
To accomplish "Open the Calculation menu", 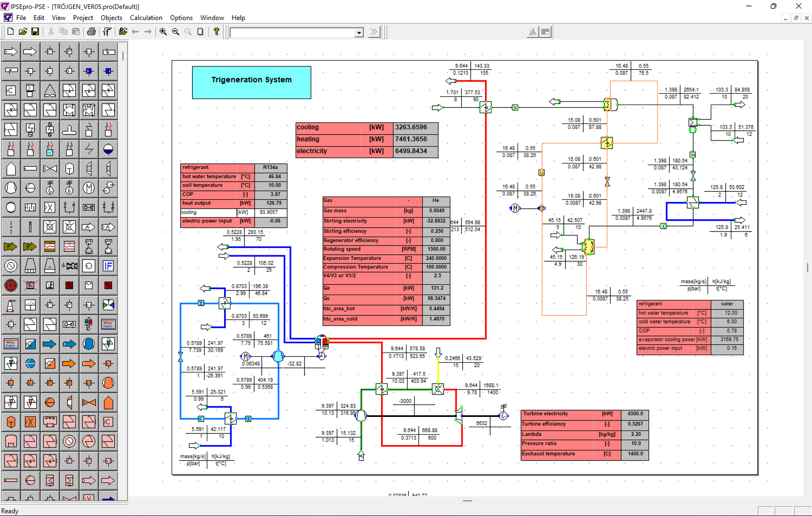I will pos(146,18).
